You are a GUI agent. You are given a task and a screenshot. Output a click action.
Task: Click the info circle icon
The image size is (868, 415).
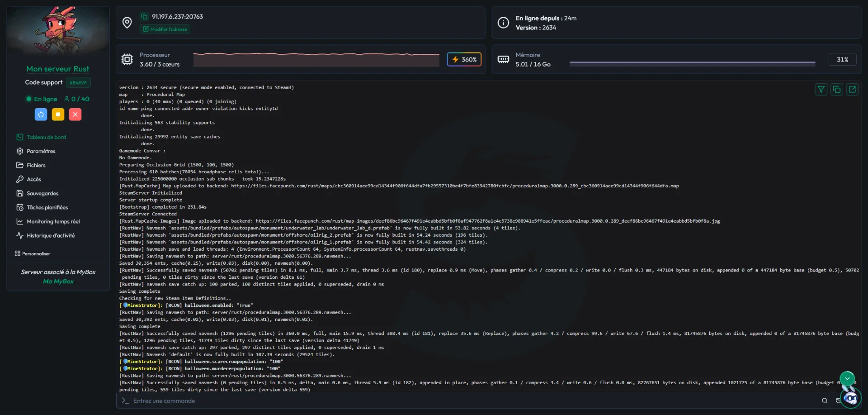click(503, 23)
